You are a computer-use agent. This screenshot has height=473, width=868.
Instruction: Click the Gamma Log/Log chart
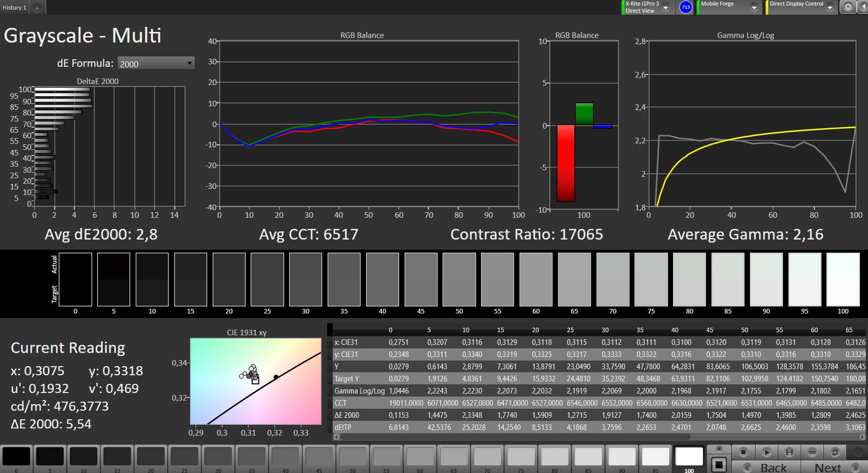(752, 124)
